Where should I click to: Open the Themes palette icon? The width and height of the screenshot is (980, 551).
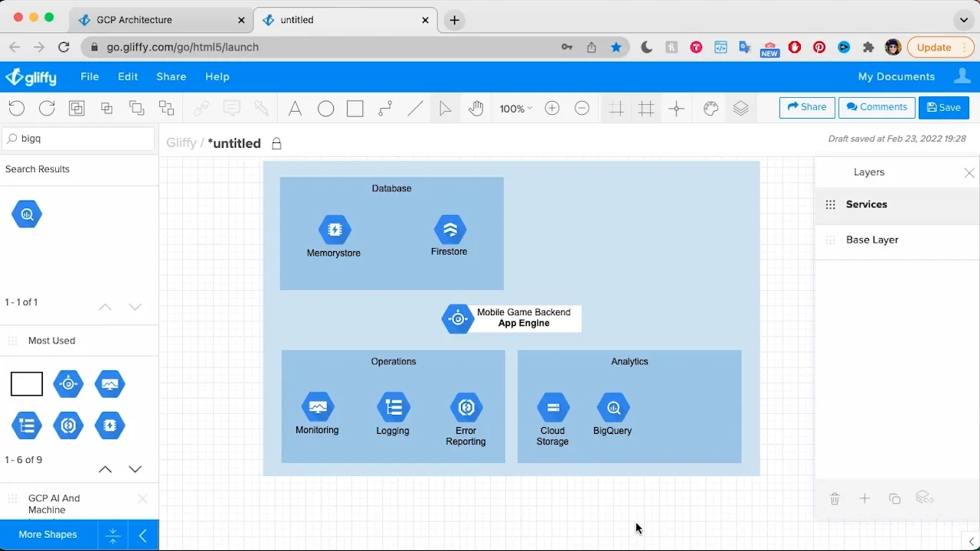click(710, 109)
